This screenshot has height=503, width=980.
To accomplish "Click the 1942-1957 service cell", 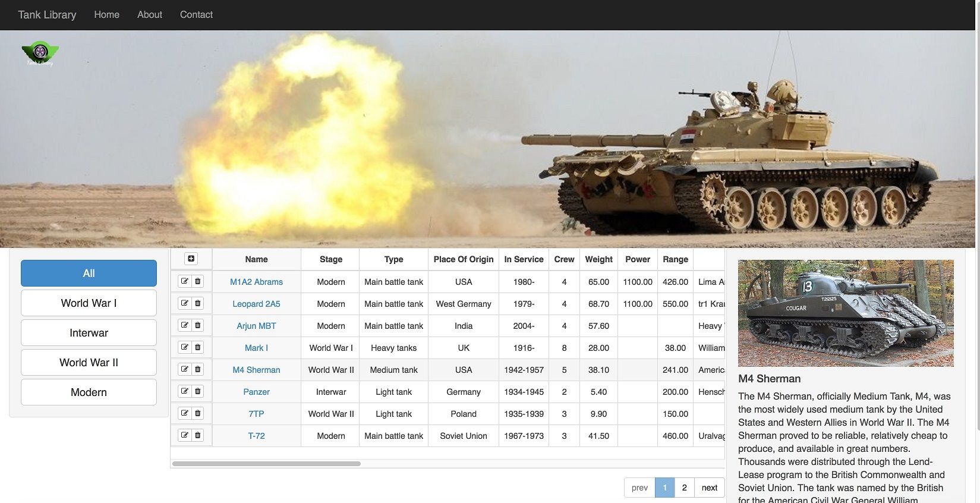I will click(524, 370).
